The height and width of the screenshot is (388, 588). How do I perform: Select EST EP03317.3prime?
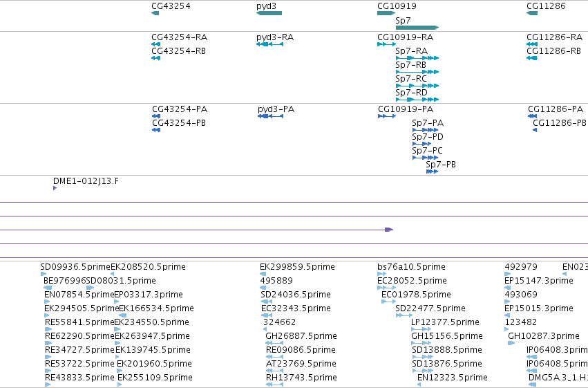click(x=116, y=302)
